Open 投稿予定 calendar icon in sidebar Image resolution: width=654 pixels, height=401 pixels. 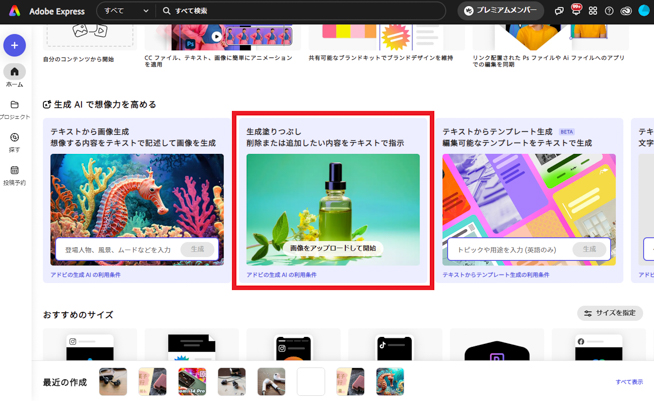(x=14, y=175)
